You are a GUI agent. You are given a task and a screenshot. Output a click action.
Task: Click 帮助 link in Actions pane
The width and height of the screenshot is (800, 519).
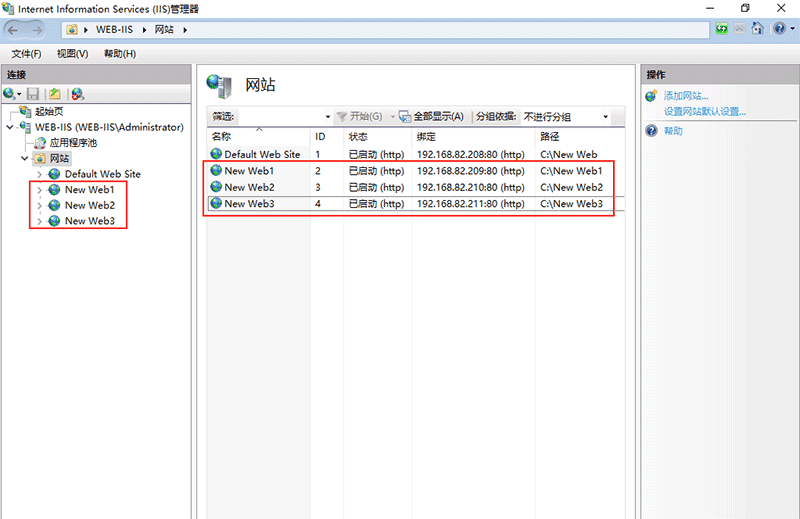pyautogui.click(x=673, y=131)
